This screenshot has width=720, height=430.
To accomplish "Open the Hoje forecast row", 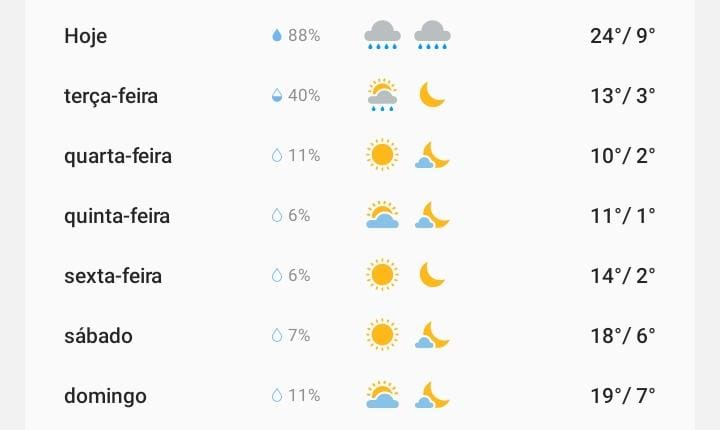I will pos(86,36).
